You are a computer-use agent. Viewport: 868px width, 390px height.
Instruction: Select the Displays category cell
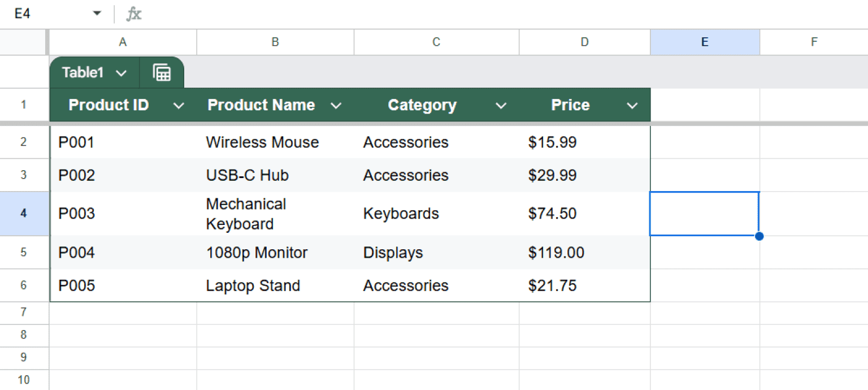pyautogui.click(x=393, y=253)
